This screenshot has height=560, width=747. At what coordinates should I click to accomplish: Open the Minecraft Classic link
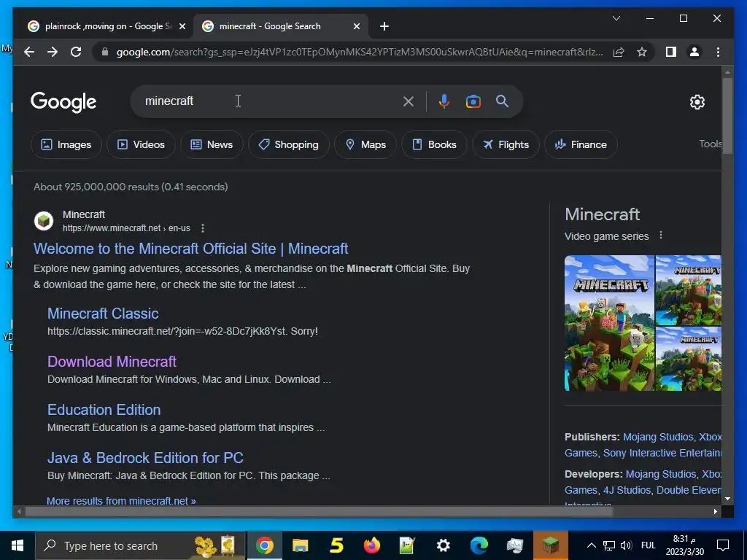[103, 314]
